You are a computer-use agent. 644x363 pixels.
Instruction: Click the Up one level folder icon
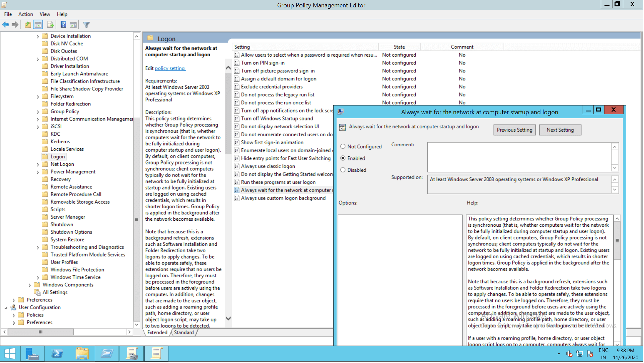tap(28, 24)
